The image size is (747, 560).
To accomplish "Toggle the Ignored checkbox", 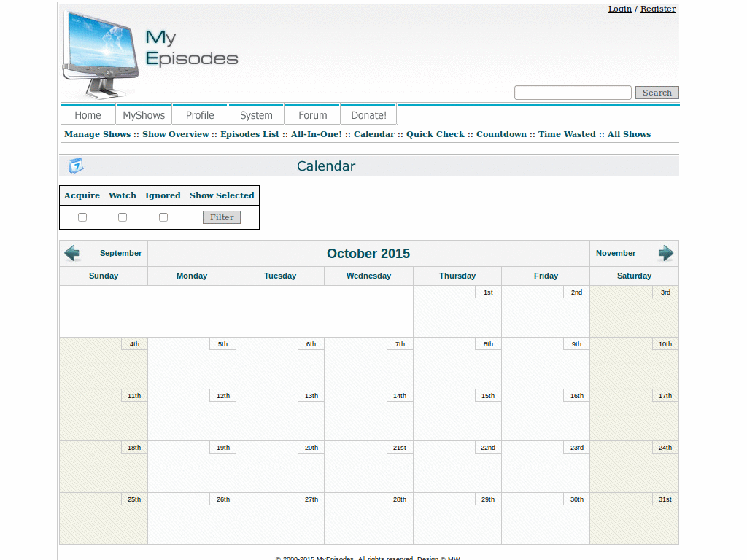I will tap(163, 217).
